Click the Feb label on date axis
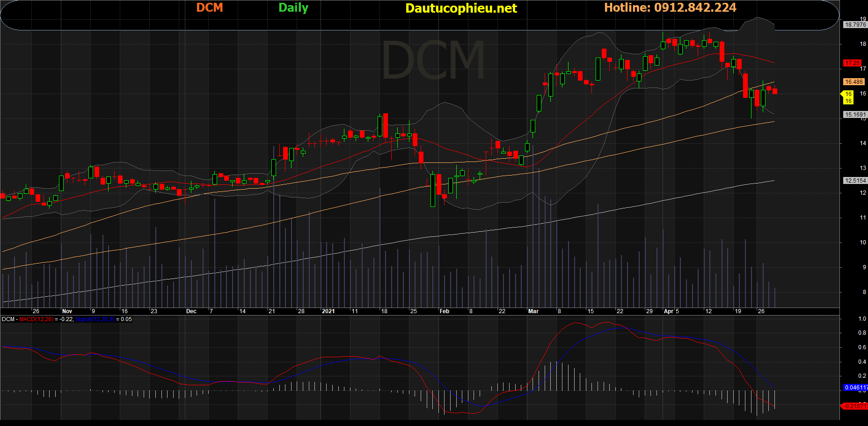 (444, 311)
